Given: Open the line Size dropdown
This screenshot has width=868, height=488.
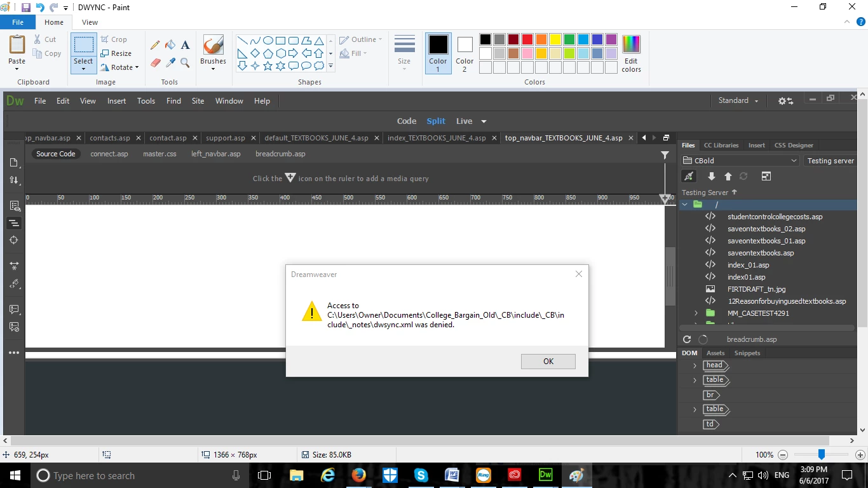Looking at the screenshot, I should tap(404, 52).
